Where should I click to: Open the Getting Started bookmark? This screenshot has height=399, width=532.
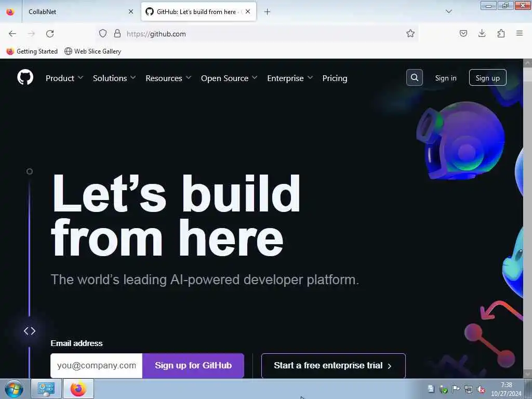(x=32, y=51)
